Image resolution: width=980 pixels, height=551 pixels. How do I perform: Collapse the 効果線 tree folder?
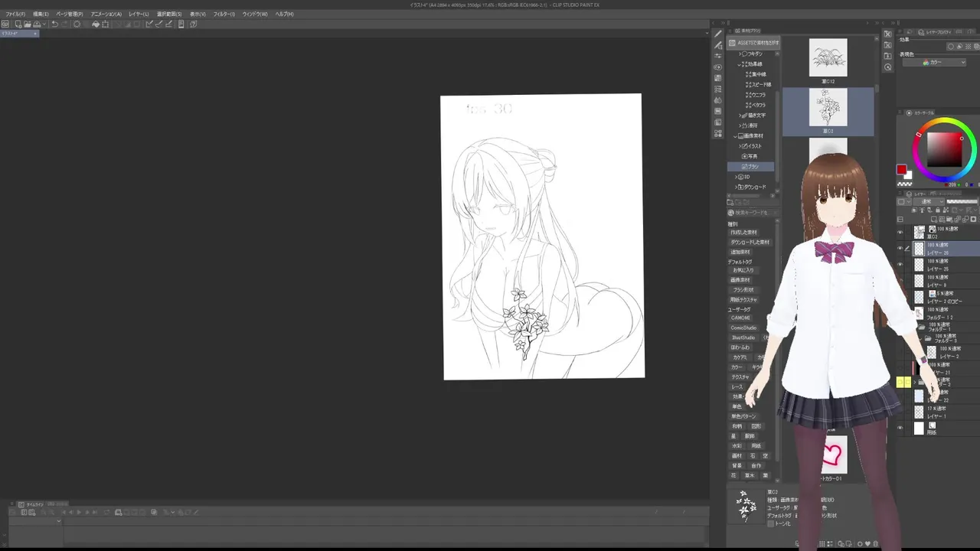pyautogui.click(x=740, y=64)
